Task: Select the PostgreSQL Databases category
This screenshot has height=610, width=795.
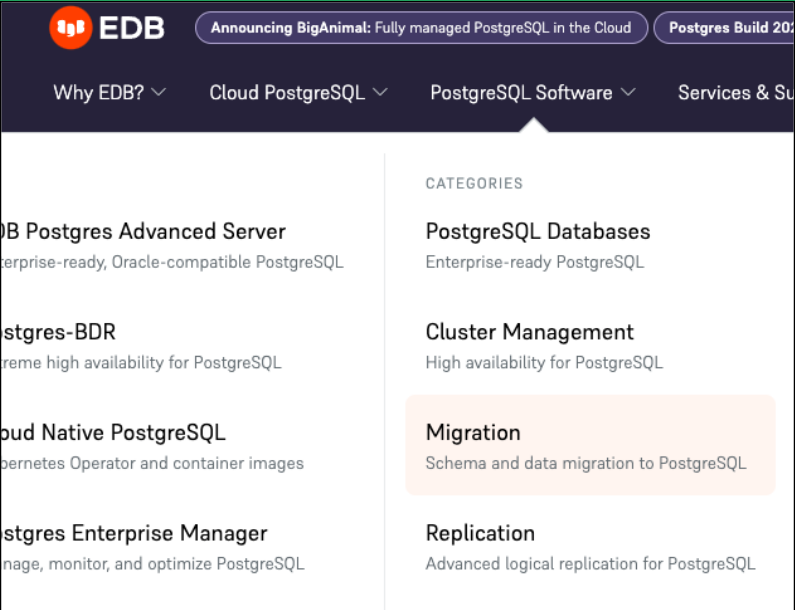Action: pyautogui.click(x=538, y=232)
